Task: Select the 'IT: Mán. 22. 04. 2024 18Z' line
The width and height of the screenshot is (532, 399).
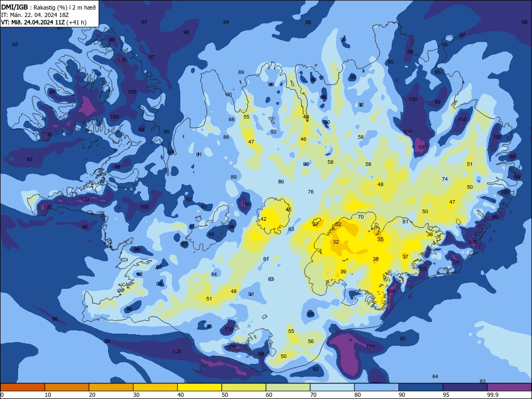Action: click(x=35, y=15)
